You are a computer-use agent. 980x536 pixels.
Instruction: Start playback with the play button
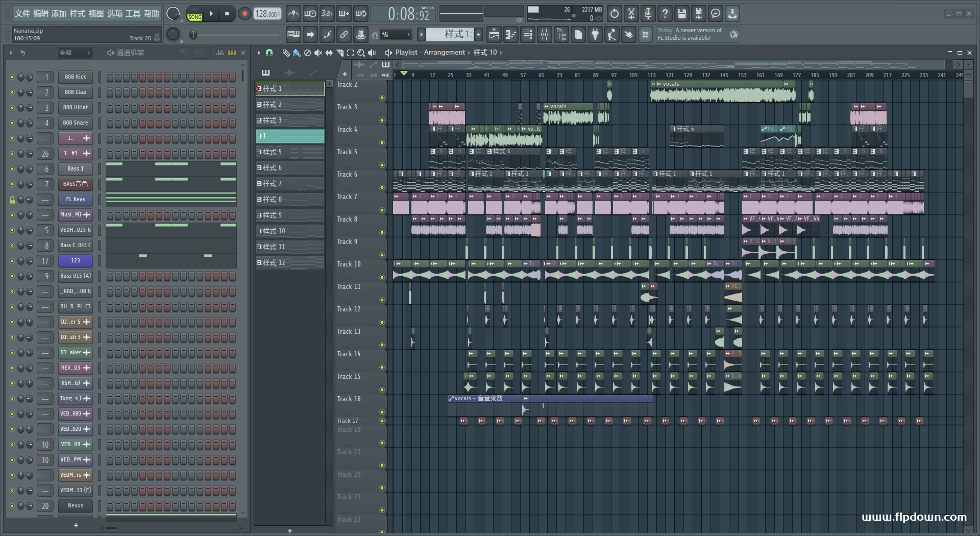pyautogui.click(x=211, y=14)
